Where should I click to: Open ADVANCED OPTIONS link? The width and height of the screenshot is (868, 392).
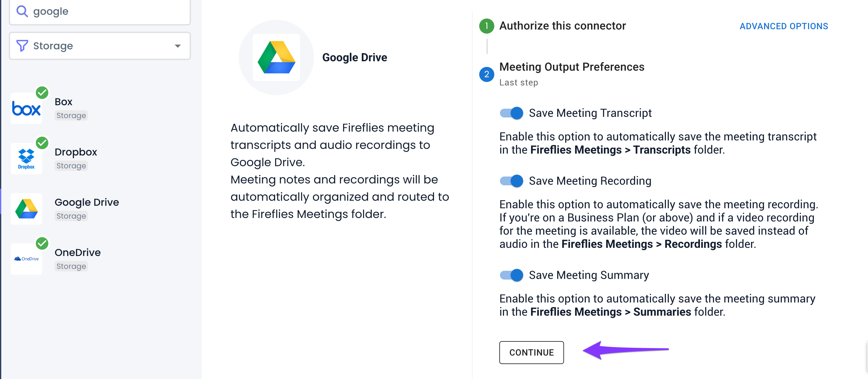[x=784, y=26]
